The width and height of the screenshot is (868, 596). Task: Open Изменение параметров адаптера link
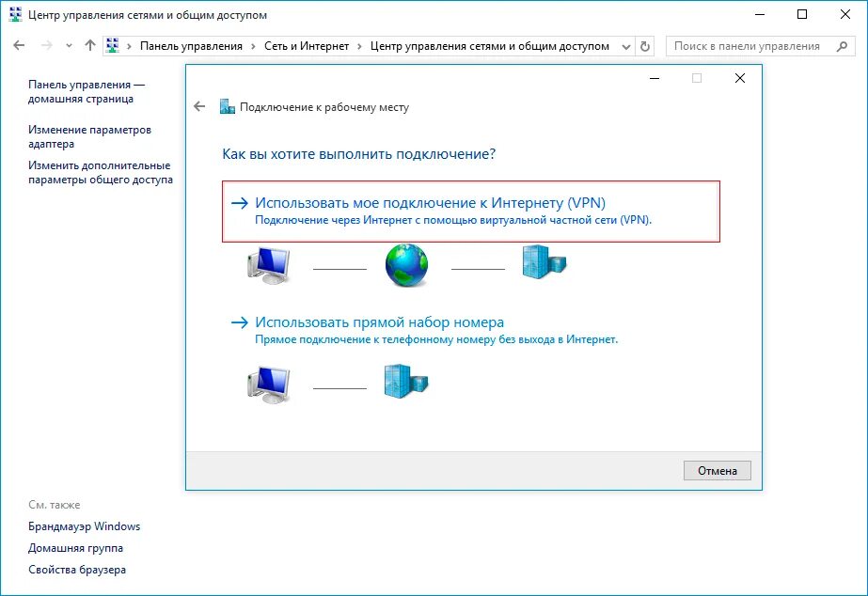click(x=89, y=136)
